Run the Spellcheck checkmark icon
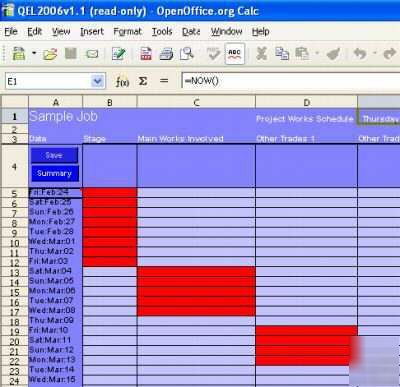The height and width of the screenshot is (387, 400). point(213,54)
